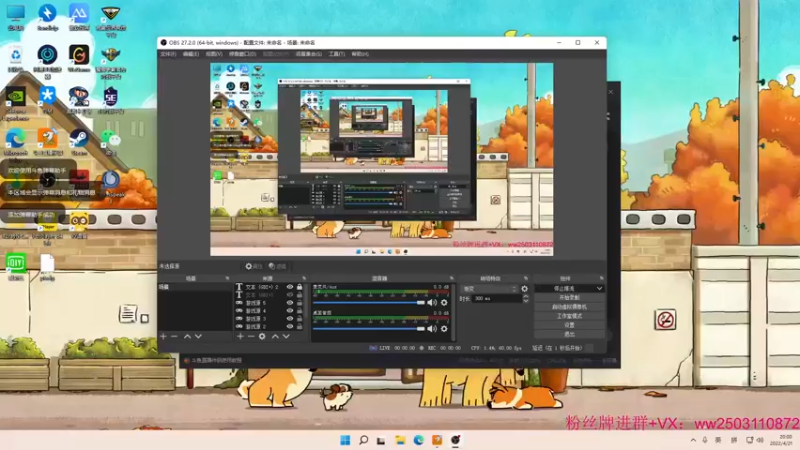Increase the transition duration with the up arrow
The image size is (800, 450).
coord(526,296)
